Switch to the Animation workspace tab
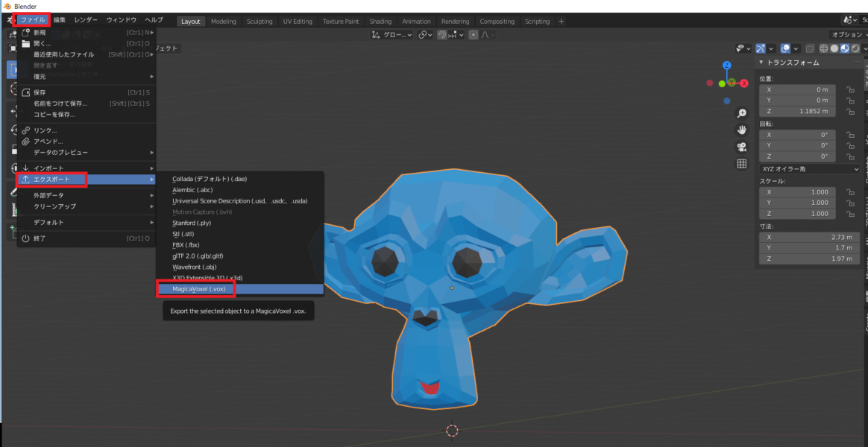 pyautogui.click(x=416, y=22)
